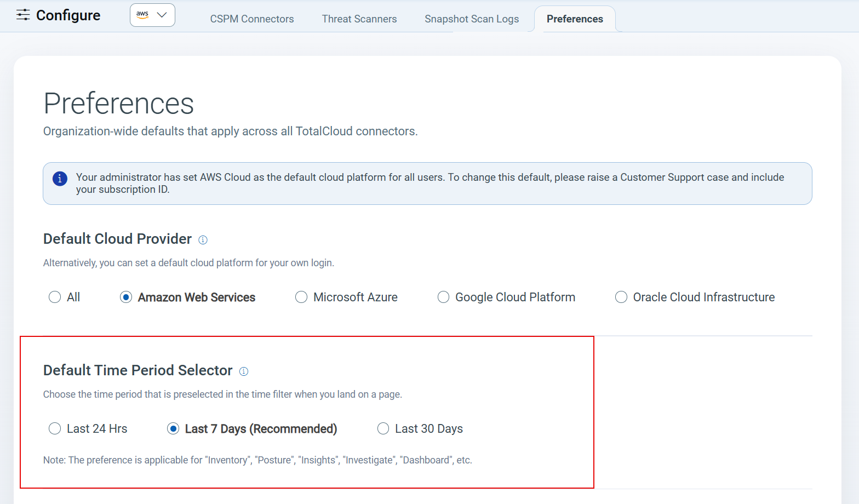Open the Snapshot Scan Logs tab

coord(472,19)
